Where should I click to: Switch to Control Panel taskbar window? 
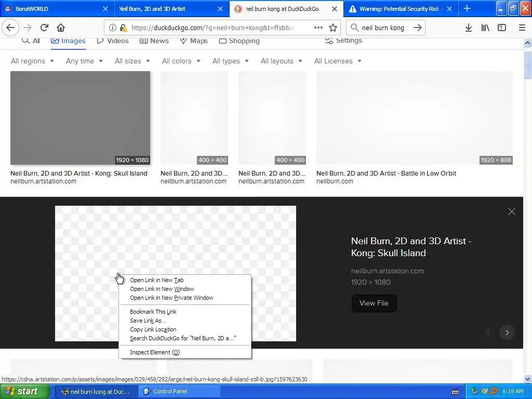(179, 392)
